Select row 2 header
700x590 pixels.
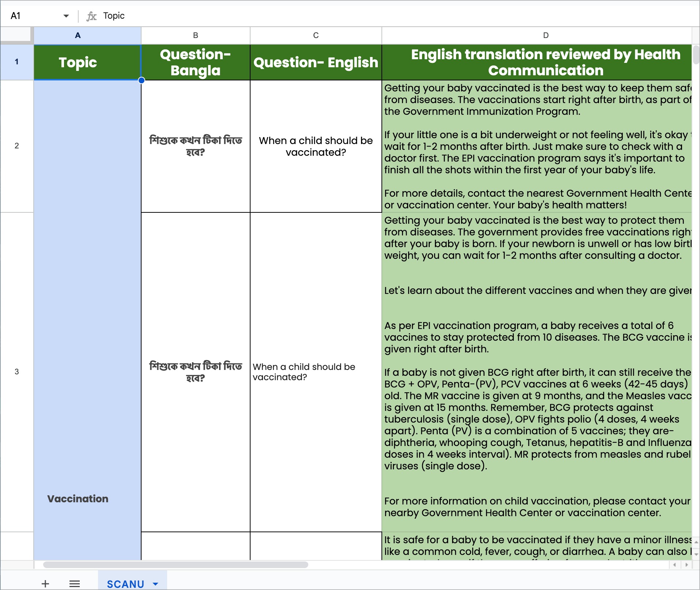tap(17, 146)
